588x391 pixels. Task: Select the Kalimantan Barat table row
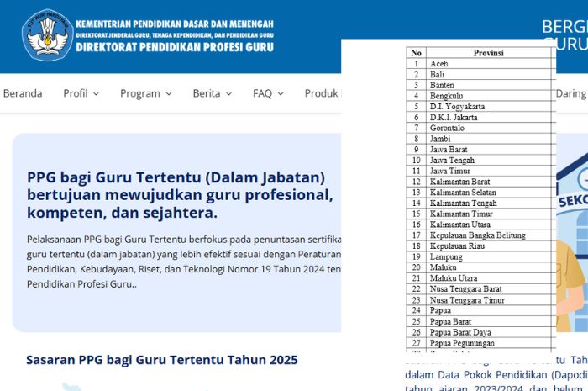point(479,182)
